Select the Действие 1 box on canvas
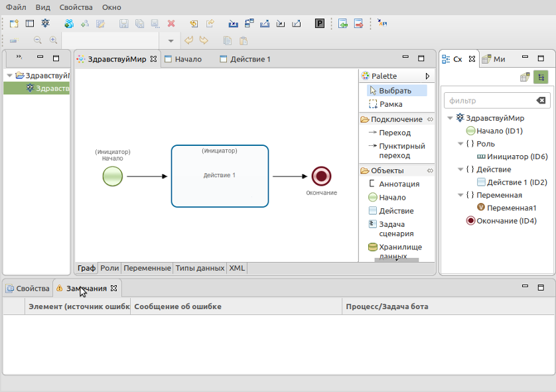 click(220, 176)
